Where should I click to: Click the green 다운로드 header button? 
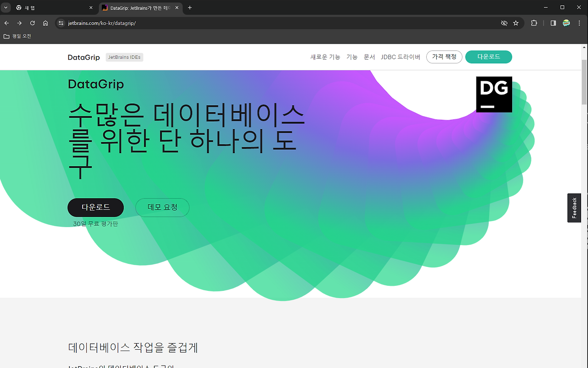(x=489, y=57)
